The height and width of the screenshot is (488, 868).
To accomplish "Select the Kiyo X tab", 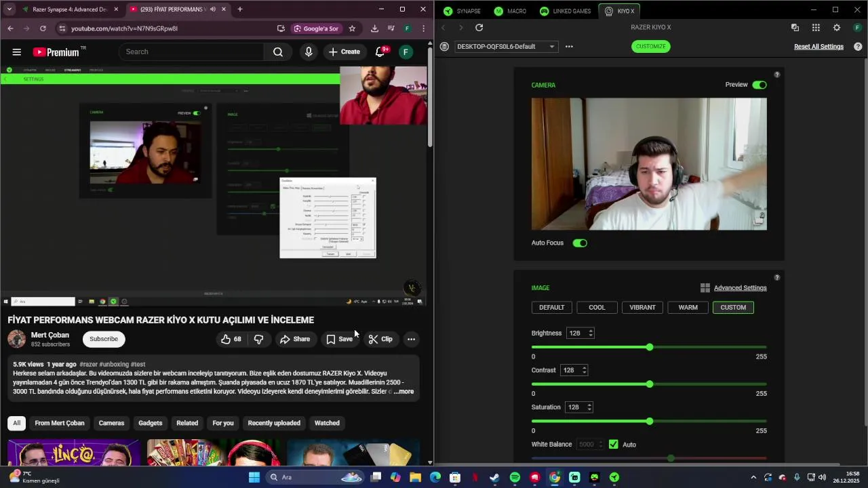I will tap(619, 11).
